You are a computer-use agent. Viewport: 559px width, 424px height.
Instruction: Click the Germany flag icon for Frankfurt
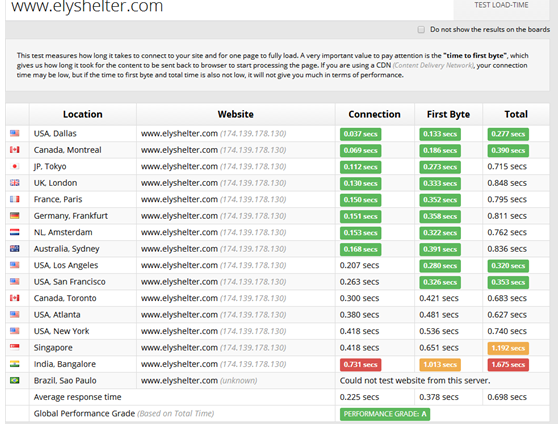coord(15,216)
